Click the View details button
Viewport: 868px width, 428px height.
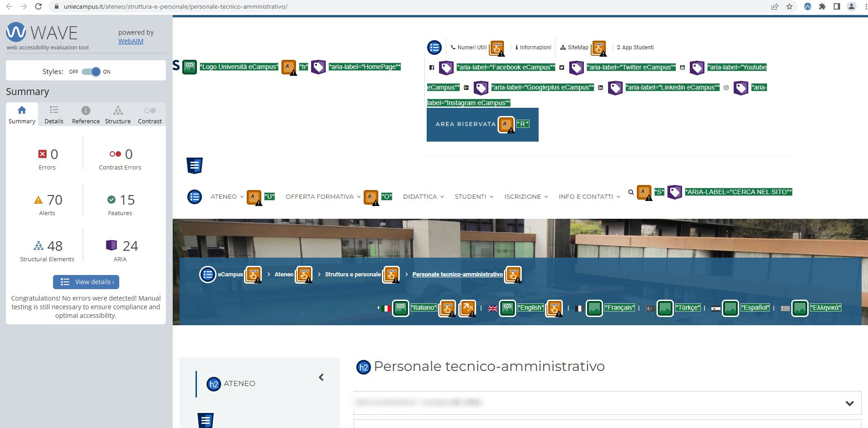86,282
